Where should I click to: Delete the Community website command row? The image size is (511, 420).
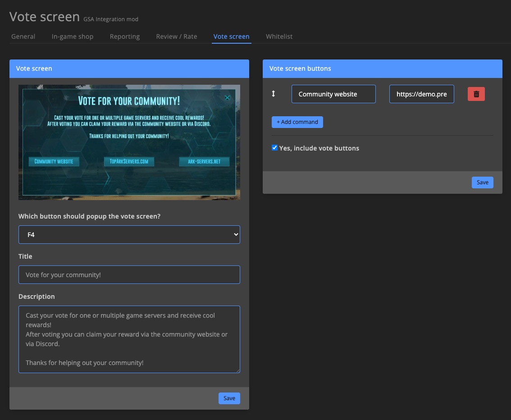pyautogui.click(x=476, y=94)
